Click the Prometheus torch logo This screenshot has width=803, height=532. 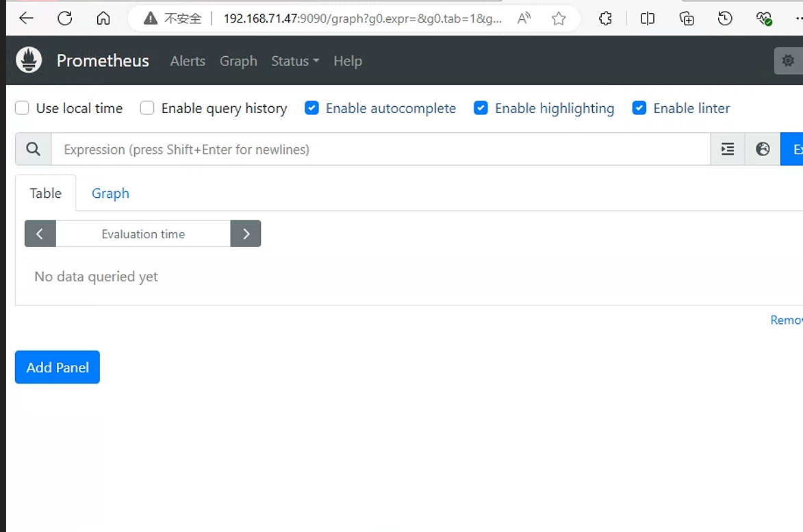pyautogui.click(x=29, y=60)
